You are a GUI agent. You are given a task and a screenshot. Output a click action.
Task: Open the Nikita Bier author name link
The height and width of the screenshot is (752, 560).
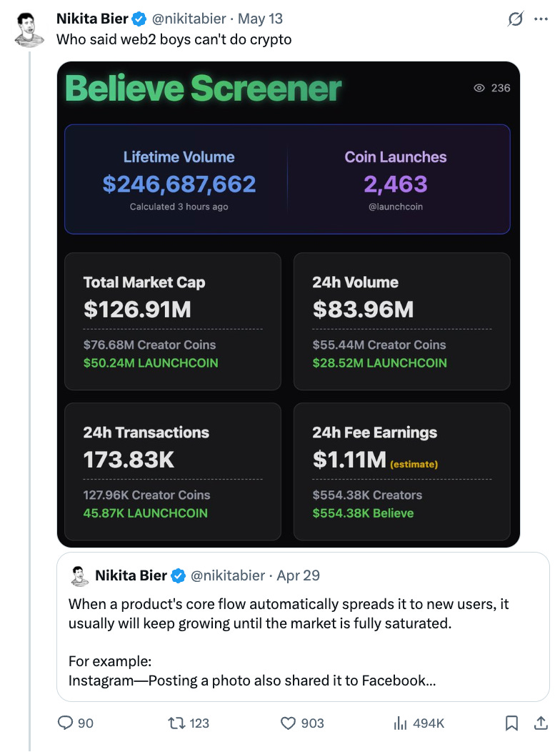pos(92,19)
